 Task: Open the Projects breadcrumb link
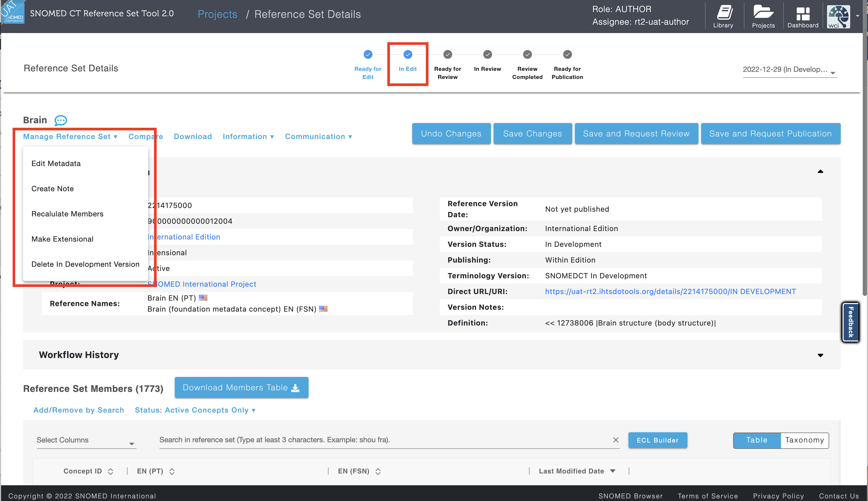(x=217, y=14)
